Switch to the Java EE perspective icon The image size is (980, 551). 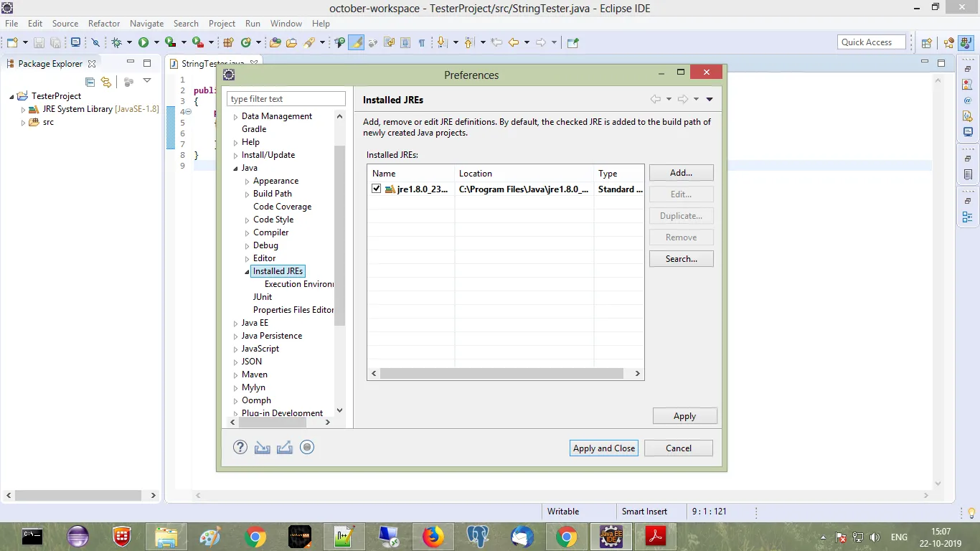coord(950,43)
